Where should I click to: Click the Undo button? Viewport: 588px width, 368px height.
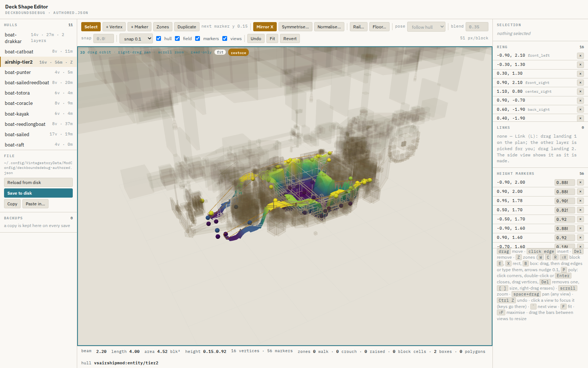point(256,39)
